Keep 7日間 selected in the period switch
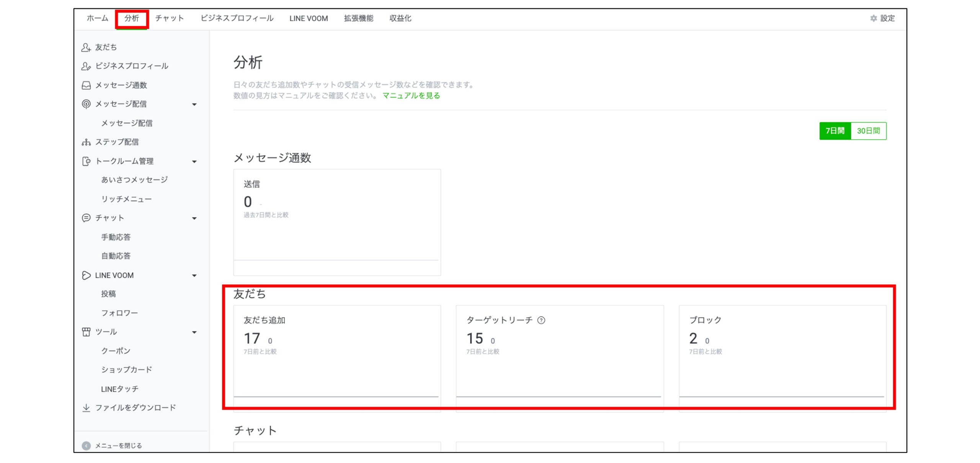This screenshot has width=980, height=463. pos(835,130)
